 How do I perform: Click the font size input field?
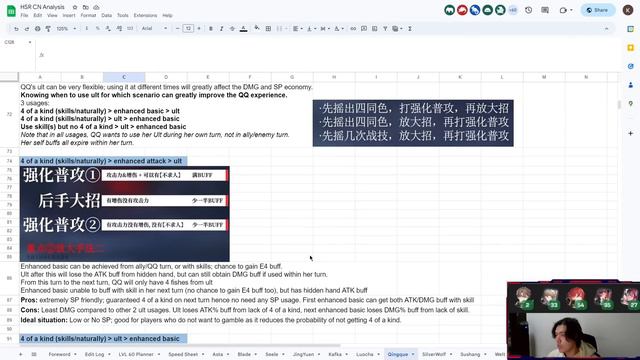pyautogui.click(x=188, y=29)
